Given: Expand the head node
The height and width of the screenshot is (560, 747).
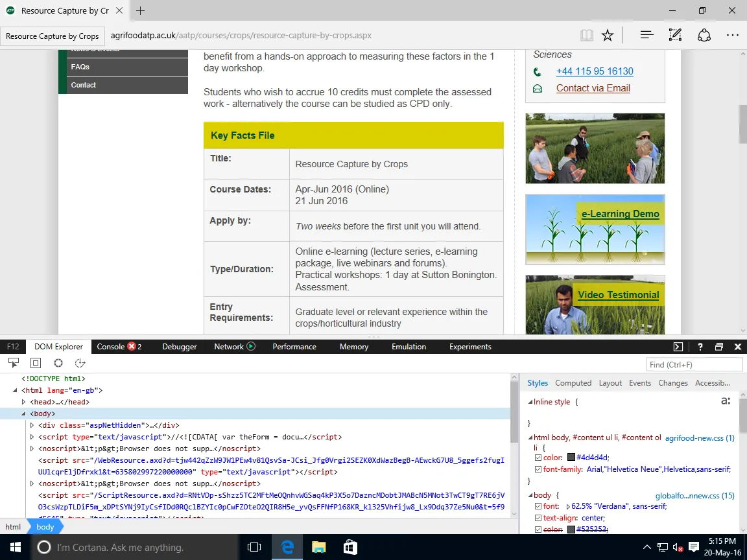Looking at the screenshot, I should click(23, 402).
